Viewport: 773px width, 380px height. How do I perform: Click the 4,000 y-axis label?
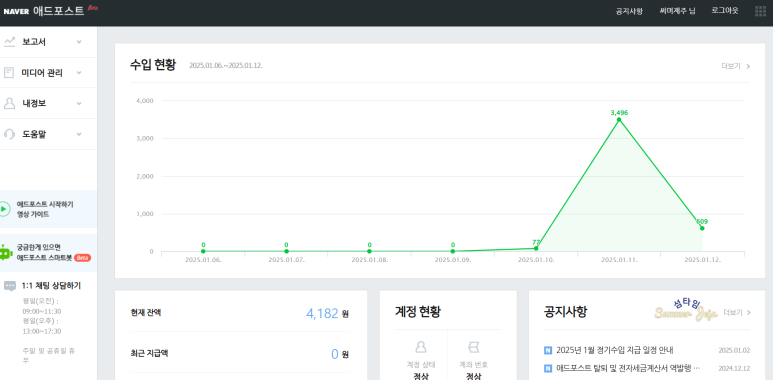click(144, 101)
